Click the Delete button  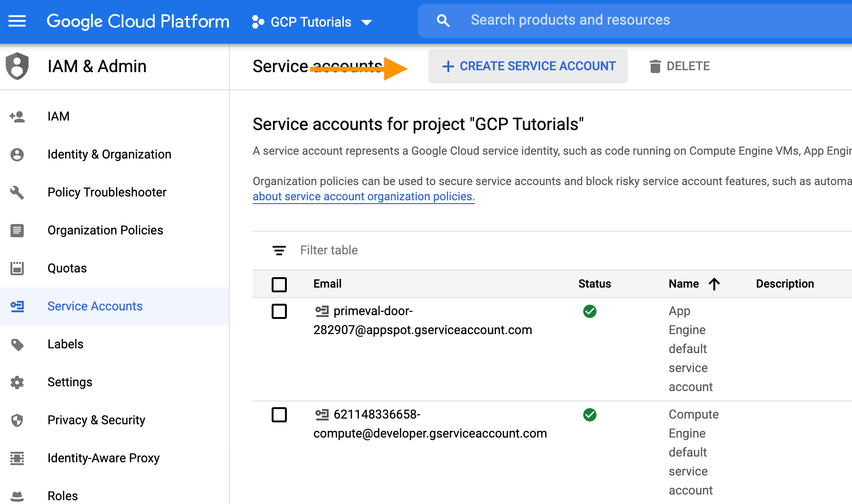[x=680, y=66]
